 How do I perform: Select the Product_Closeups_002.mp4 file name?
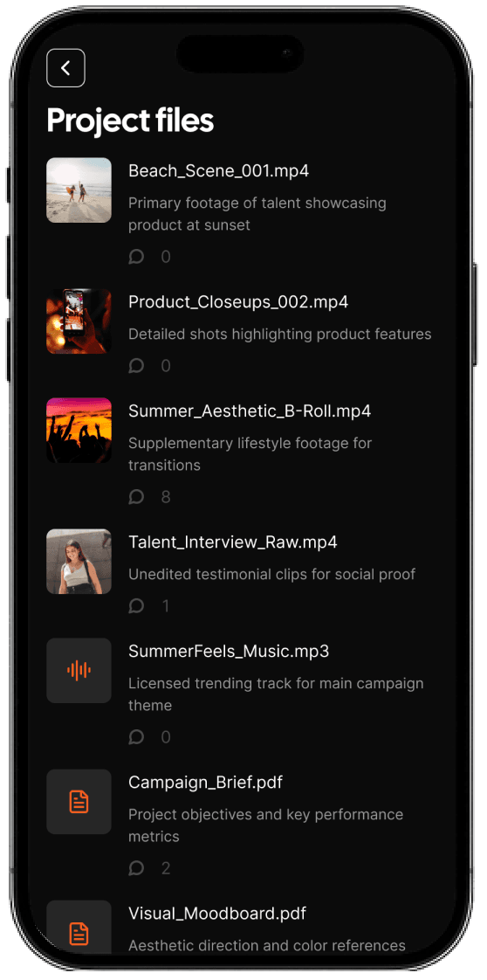(x=238, y=302)
